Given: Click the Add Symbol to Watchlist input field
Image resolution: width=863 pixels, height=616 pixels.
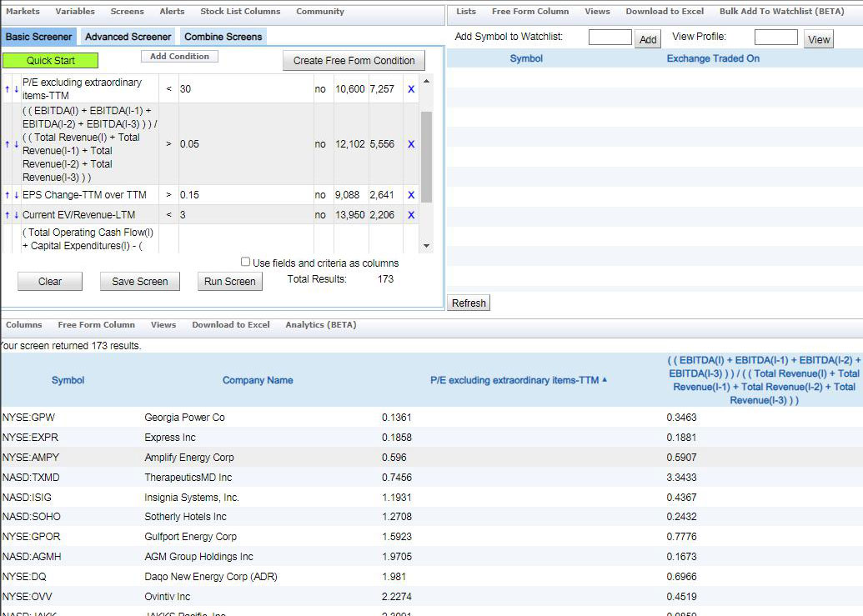Looking at the screenshot, I should coord(610,37).
